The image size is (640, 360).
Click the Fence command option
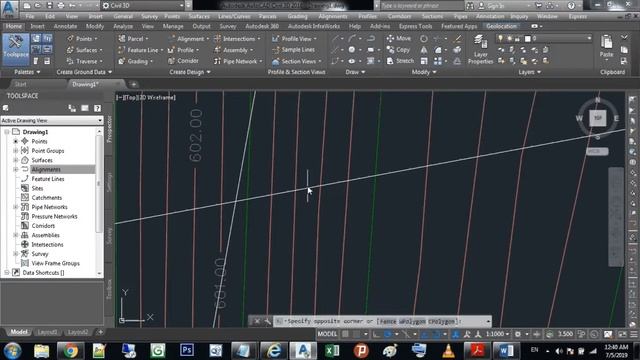coord(388,321)
